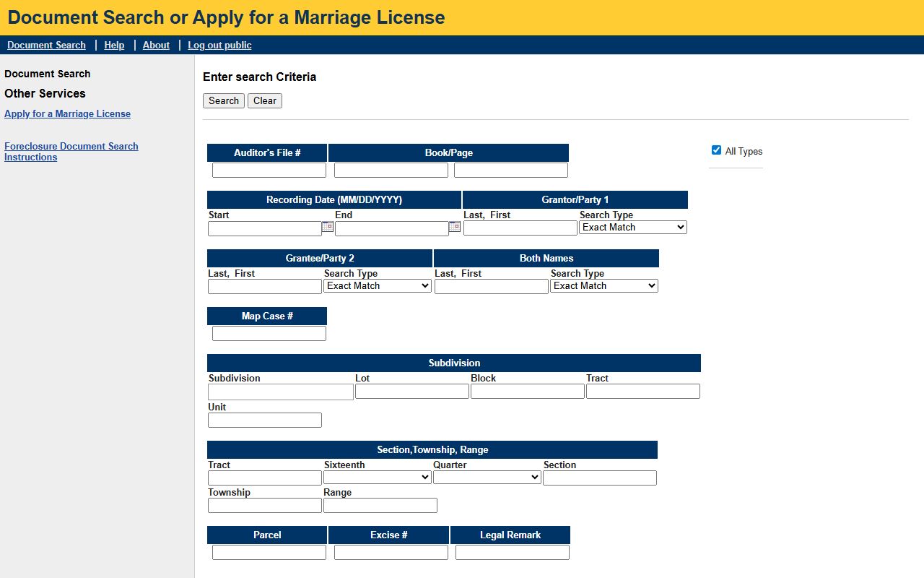Image resolution: width=924 pixels, height=578 pixels.
Task: Focus the Recording Date End field
Action: click(x=392, y=229)
